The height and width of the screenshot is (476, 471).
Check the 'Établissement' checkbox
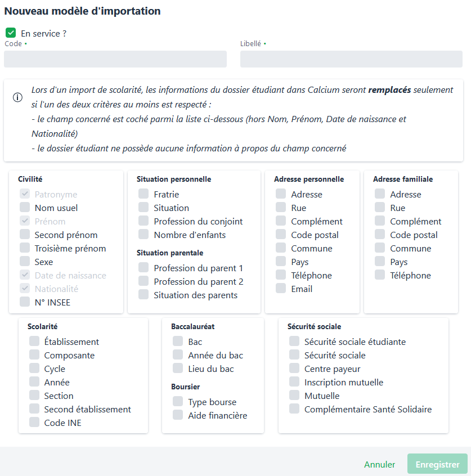click(35, 342)
